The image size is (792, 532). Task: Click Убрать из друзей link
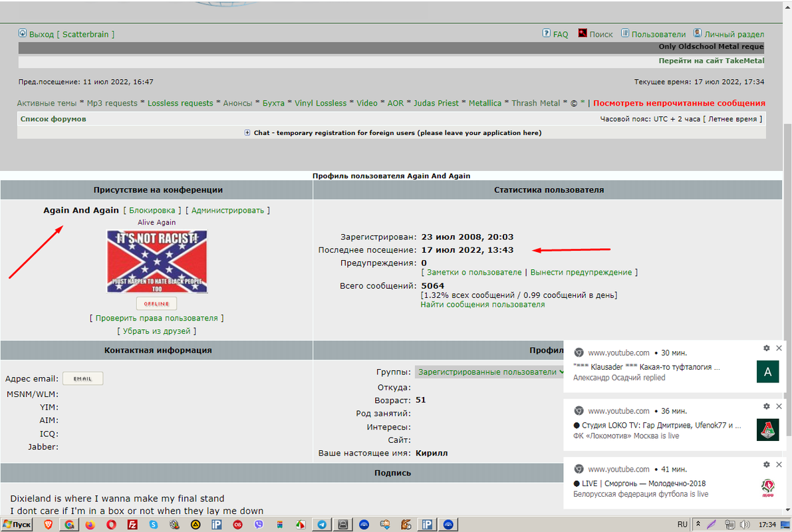pos(156,331)
